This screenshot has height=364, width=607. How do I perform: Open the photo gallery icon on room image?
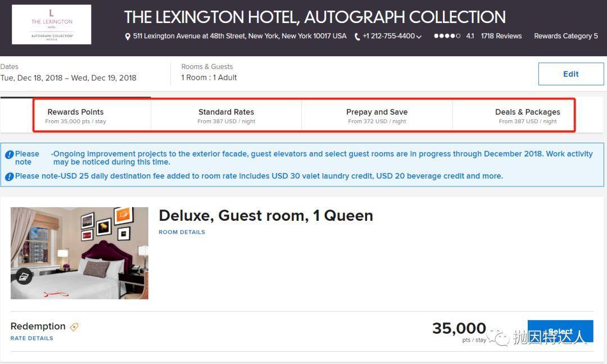pos(24,276)
